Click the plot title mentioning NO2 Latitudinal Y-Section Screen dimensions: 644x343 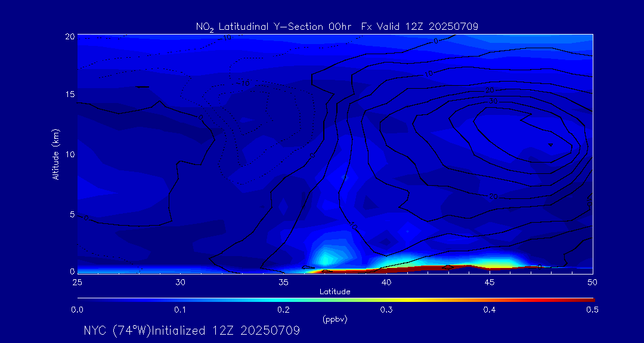[x=337, y=27]
